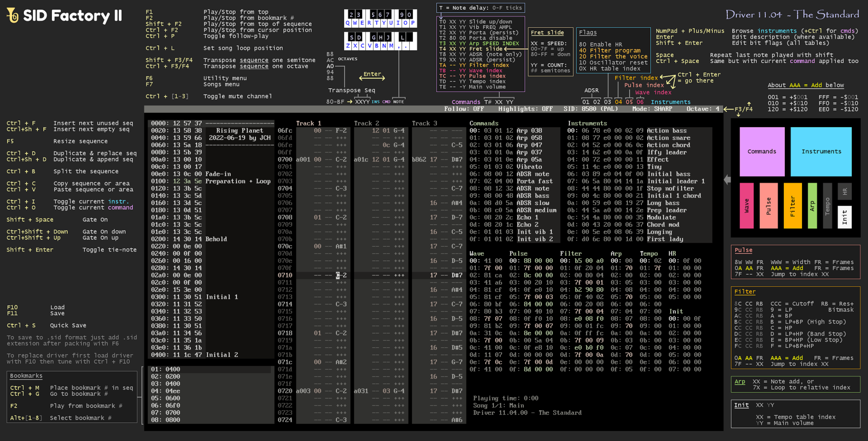Click the underlined Init heading

742,405
